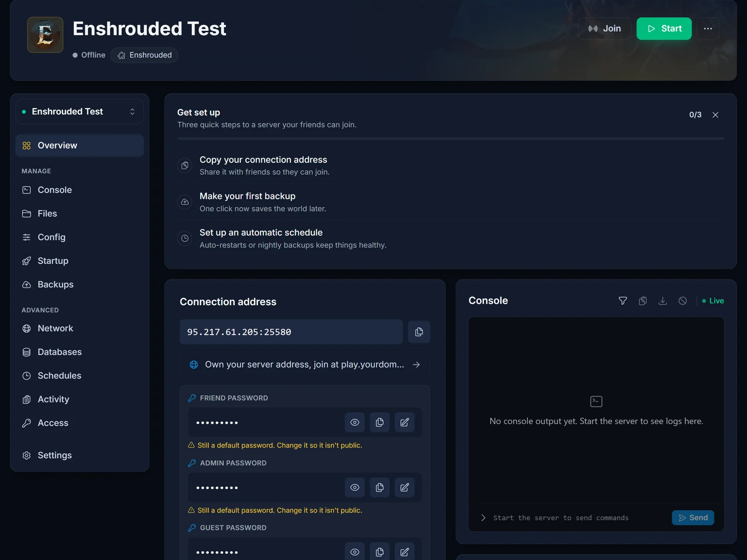Copy the guest password
The height and width of the screenshot is (560, 747).
point(380,552)
